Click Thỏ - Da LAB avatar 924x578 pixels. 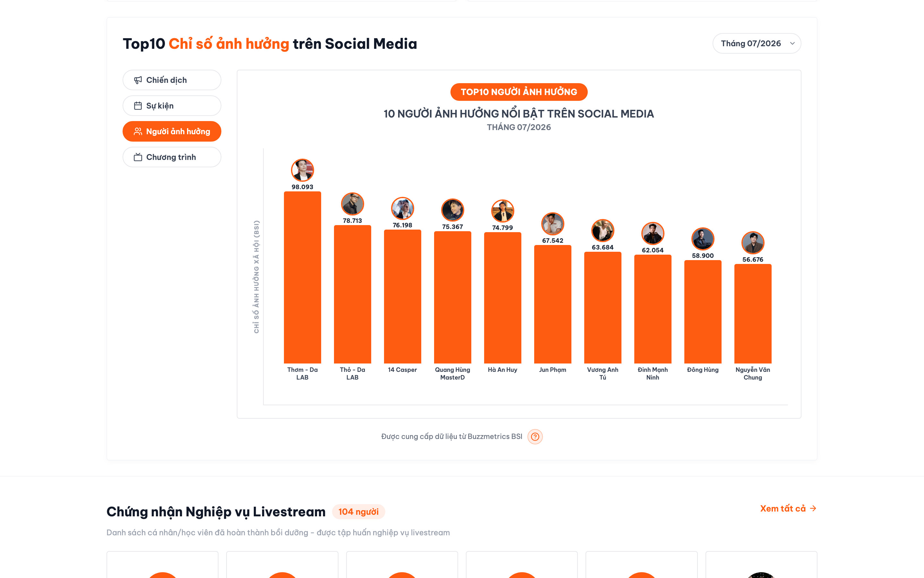[x=352, y=204]
